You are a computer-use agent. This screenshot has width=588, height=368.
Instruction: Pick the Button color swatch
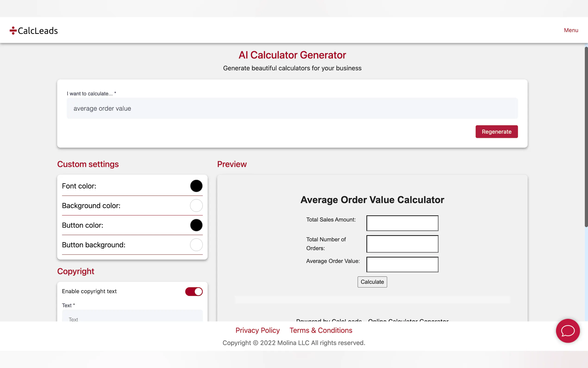(x=196, y=225)
